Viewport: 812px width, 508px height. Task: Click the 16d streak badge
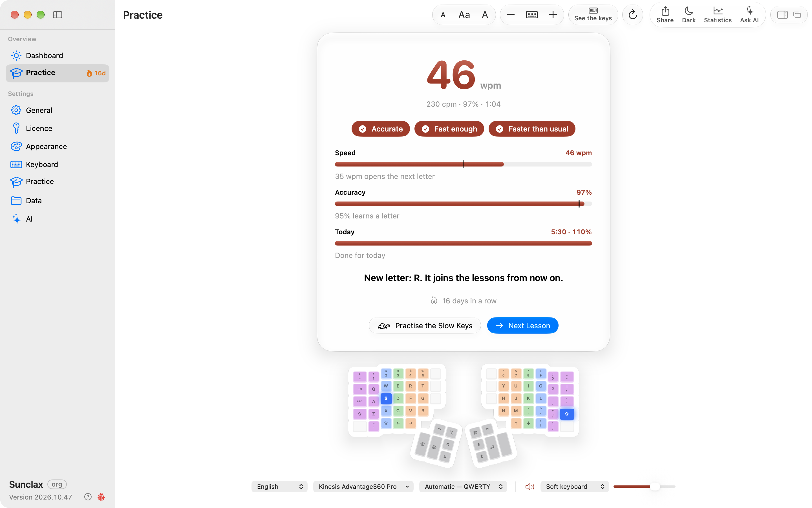coord(96,73)
